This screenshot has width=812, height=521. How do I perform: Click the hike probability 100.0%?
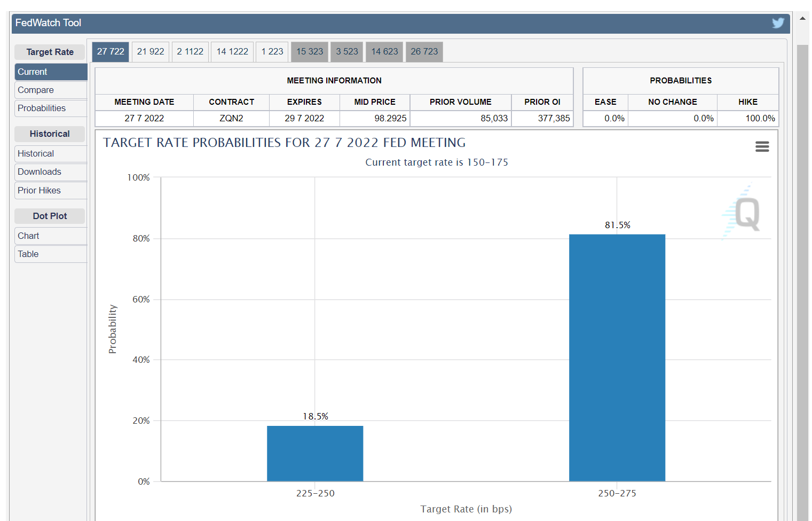(x=747, y=118)
